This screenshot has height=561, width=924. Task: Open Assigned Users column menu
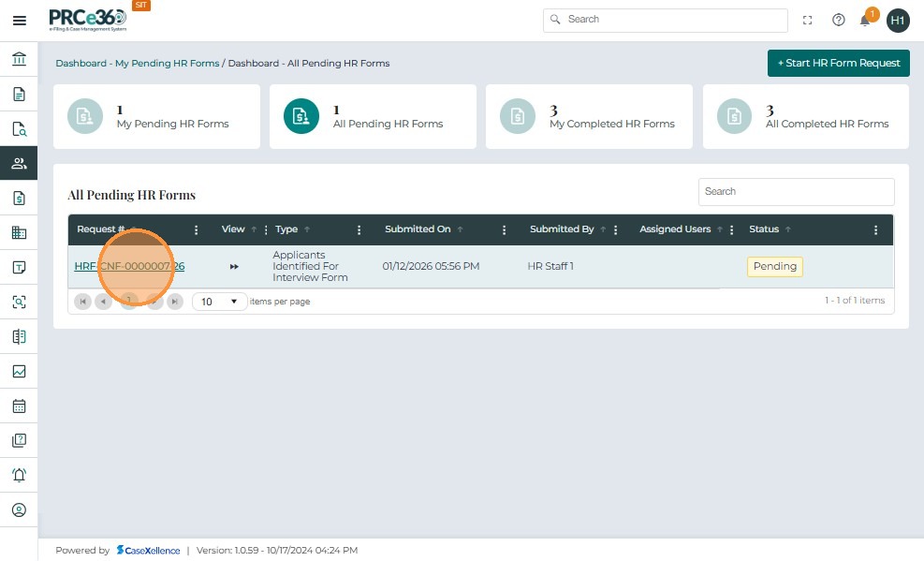731,229
